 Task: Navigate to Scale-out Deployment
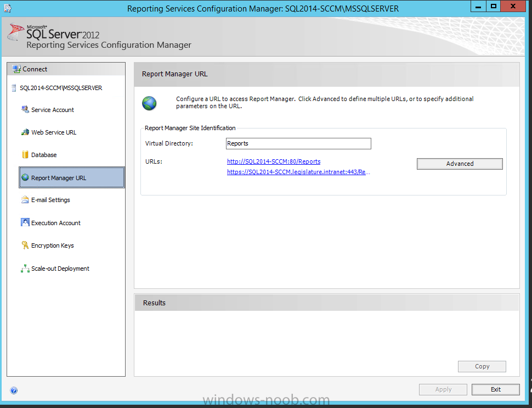point(60,269)
